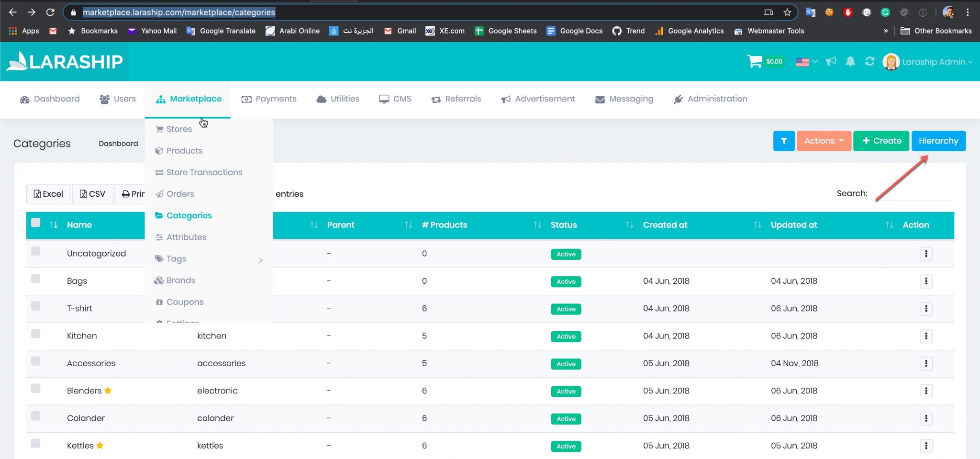Image resolution: width=980 pixels, height=459 pixels.
Task: Choose Coupons in Marketplace menu
Action: click(179, 302)
